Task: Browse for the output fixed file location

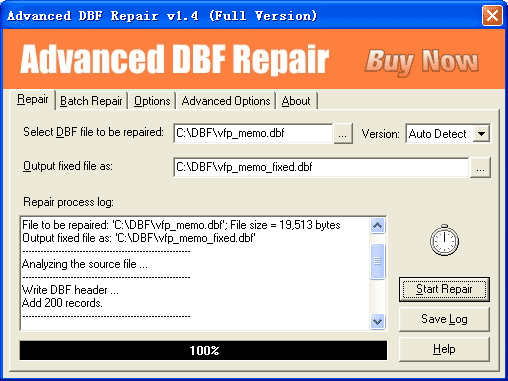Action: (x=480, y=168)
